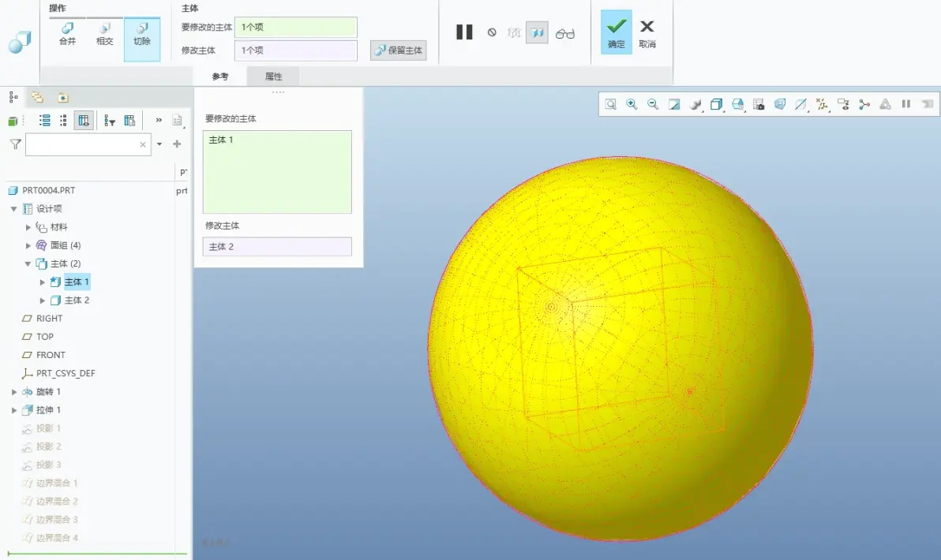Cancel with the 取消 button
Viewport: 941px width, 560px height.
click(x=647, y=34)
